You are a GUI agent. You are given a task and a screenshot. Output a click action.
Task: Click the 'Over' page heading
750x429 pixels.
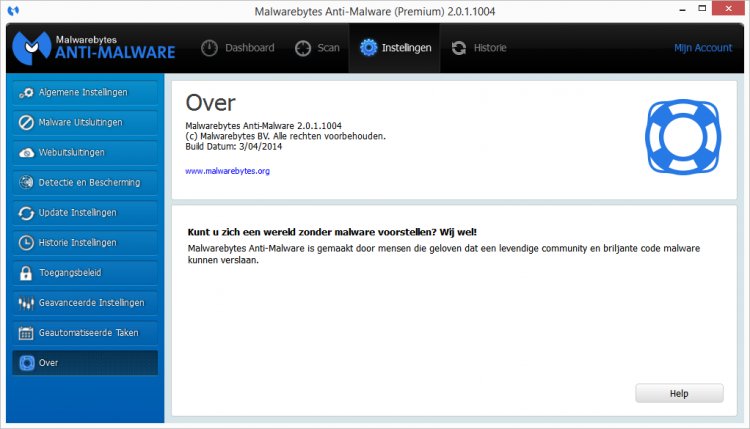(210, 103)
